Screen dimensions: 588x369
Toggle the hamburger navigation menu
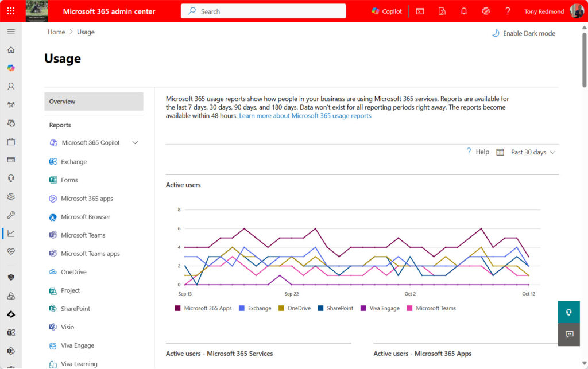pos(11,32)
